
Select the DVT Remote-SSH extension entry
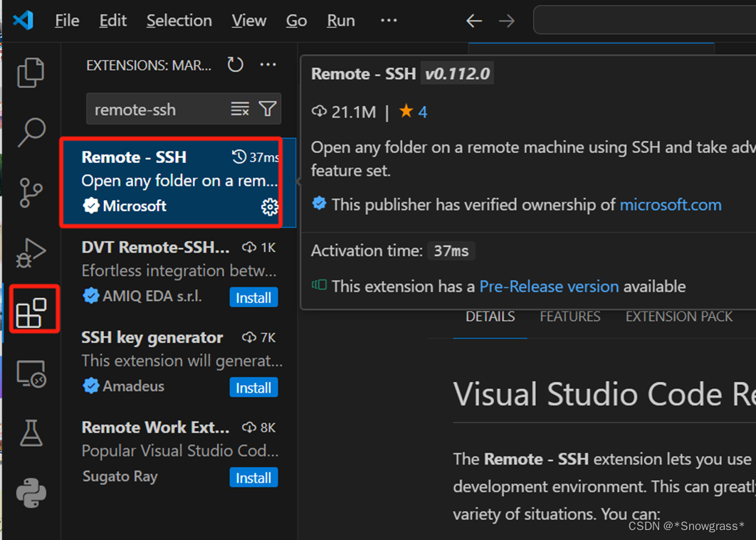click(179, 272)
